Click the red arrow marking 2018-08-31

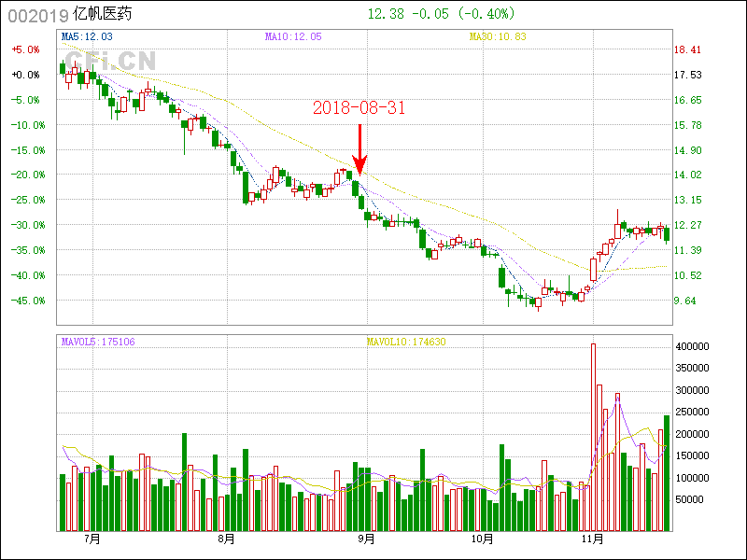point(359,149)
